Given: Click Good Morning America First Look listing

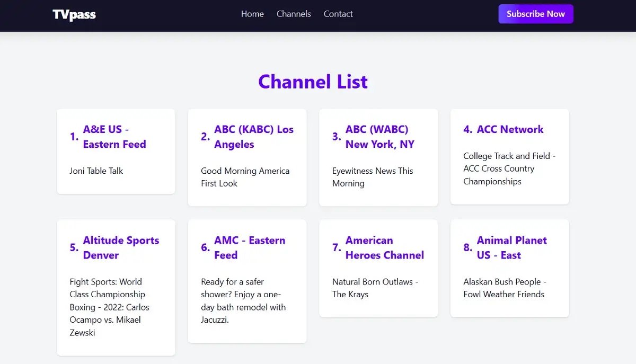Looking at the screenshot, I should click(x=245, y=177).
